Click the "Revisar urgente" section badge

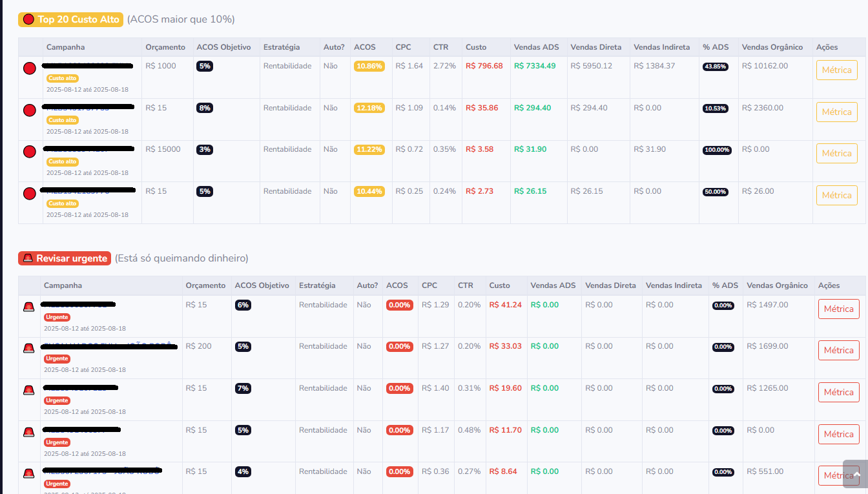[65, 258]
